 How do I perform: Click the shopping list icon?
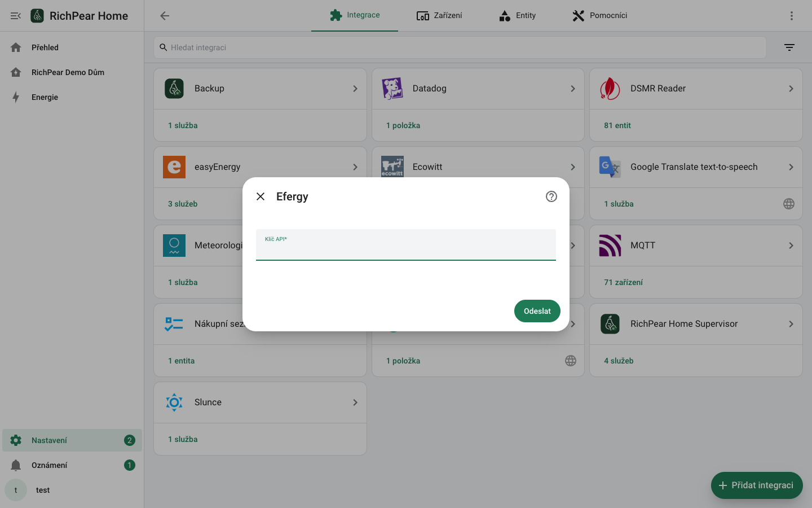tap(174, 324)
